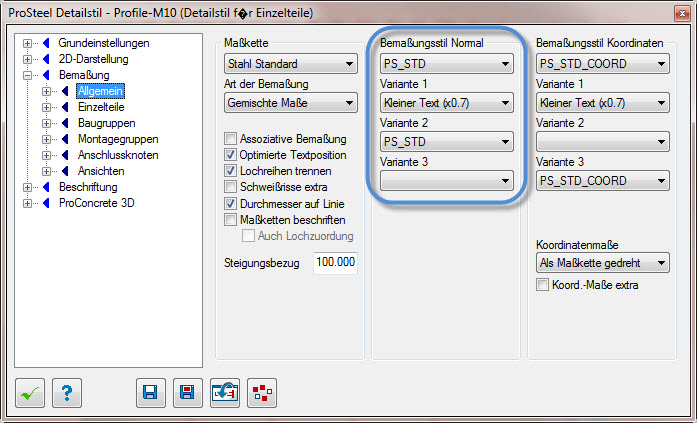Click the arrow icon beside Ansichten
This screenshot has height=423, width=697.
pyautogui.click(x=65, y=171)
